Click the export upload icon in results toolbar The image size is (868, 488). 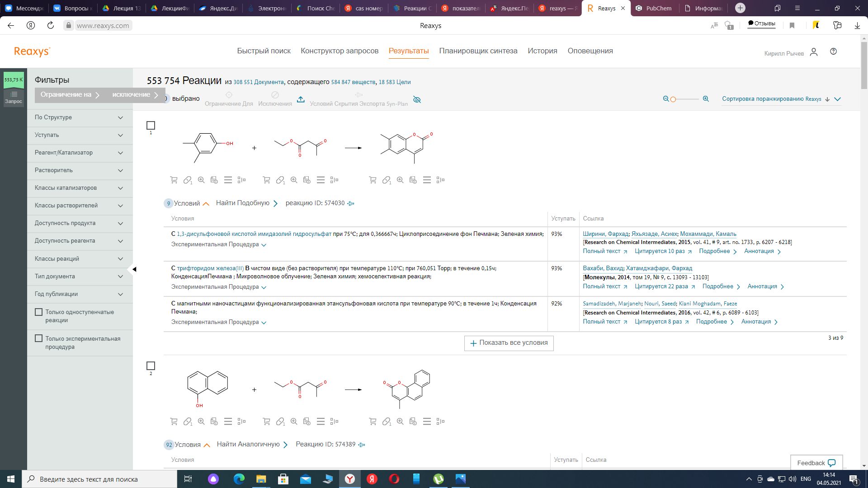(x=301, y=99)
